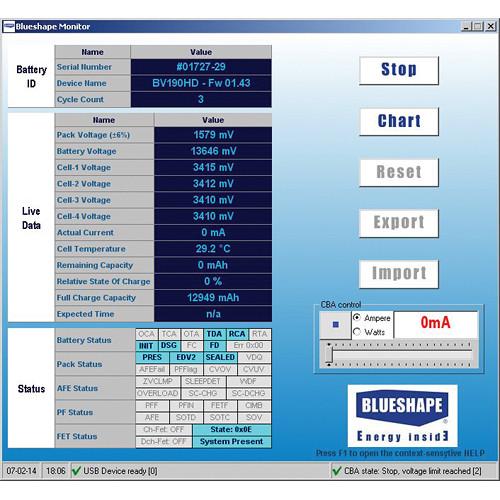Click the System Present cell
This screenshot has height=500, width=500.
(232, 442)
